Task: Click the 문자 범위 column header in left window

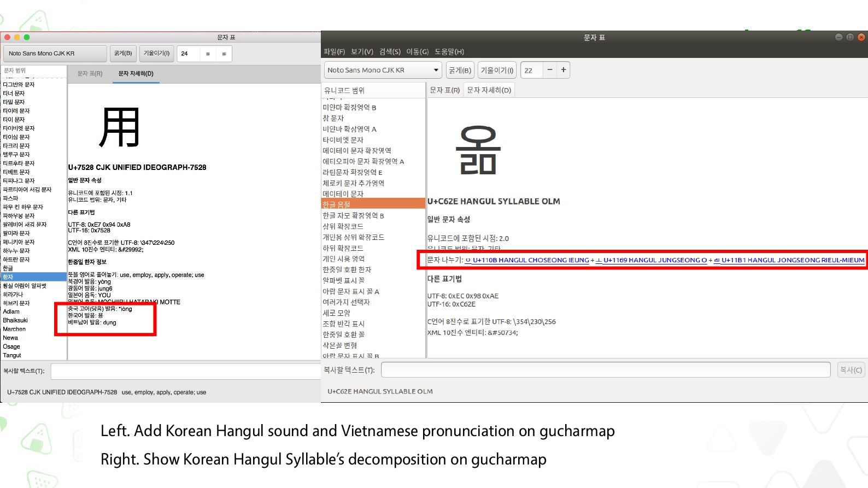Action: [x=33, y=70]
